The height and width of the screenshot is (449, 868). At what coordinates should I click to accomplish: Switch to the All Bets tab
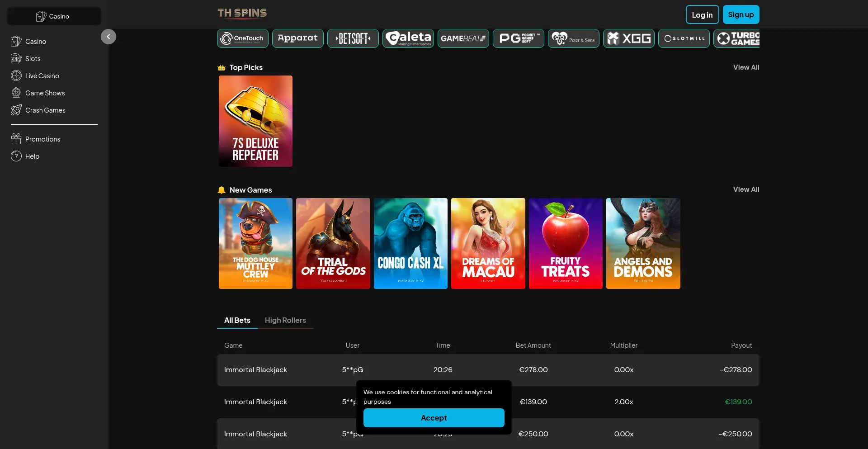coord(237,320)
